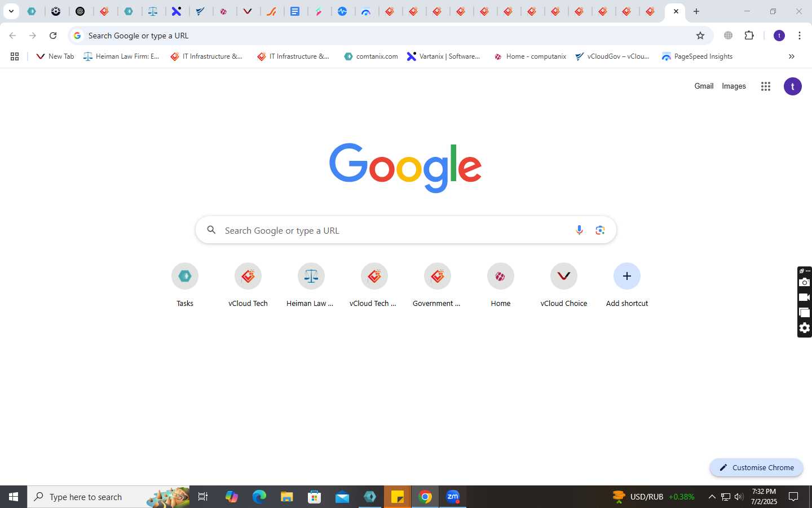Open comtanix.com bookmark
The height and width of the screenshot is (508, 812).
[371, 56]
